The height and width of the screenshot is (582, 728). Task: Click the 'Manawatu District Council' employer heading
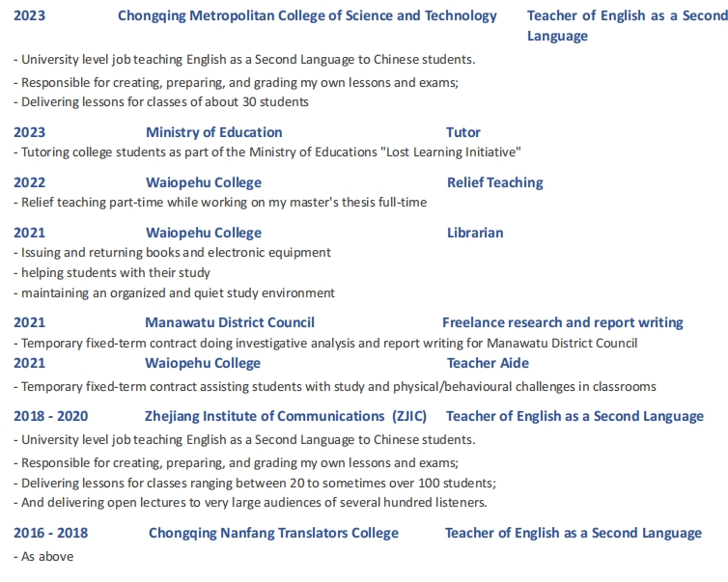click(x=230, y=322)
